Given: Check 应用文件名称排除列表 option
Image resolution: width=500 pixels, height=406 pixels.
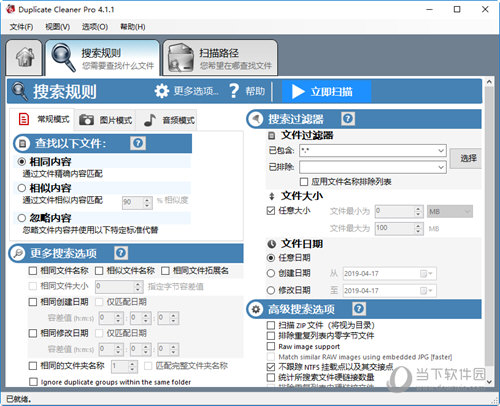Looking at the screenshot, I should tap(304, 182).
